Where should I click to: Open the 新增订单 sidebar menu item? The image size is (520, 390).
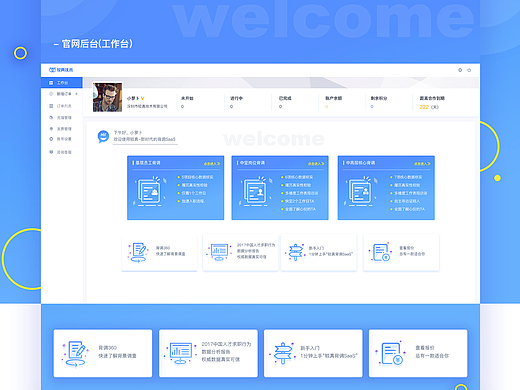tap(64, 94)
